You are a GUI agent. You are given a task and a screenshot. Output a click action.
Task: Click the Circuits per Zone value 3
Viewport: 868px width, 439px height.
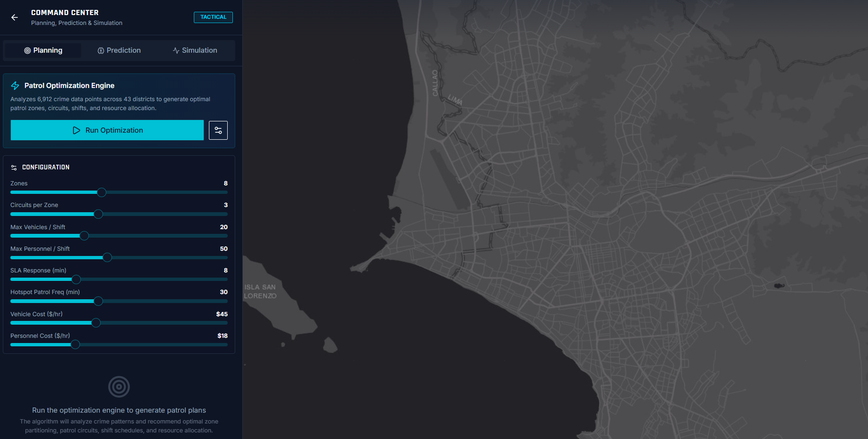click(x=226, y=205)
